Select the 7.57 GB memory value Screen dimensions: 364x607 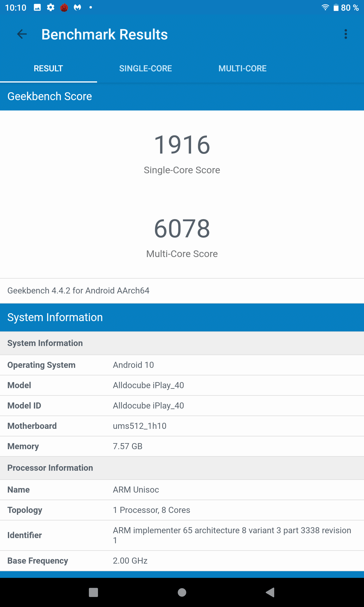pos(127,446)
